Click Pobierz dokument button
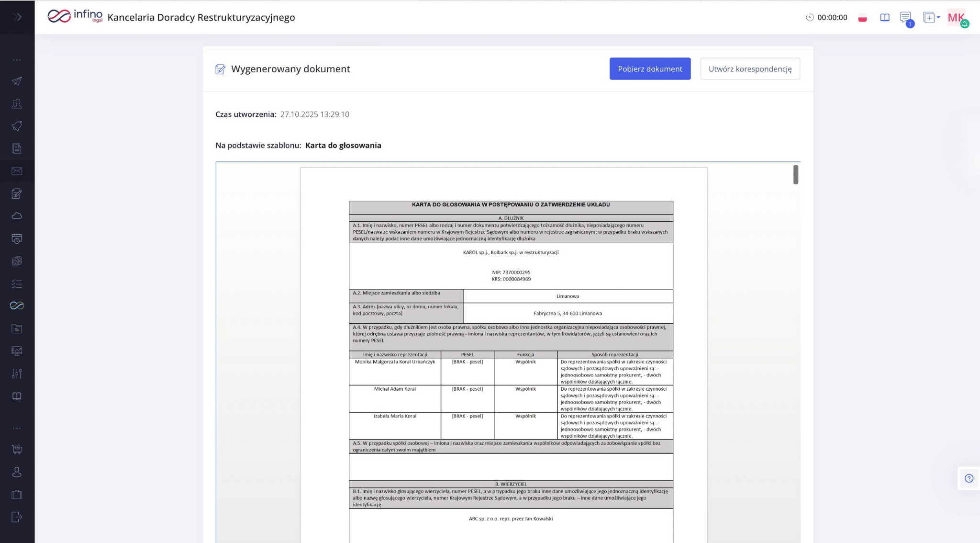 650,69
